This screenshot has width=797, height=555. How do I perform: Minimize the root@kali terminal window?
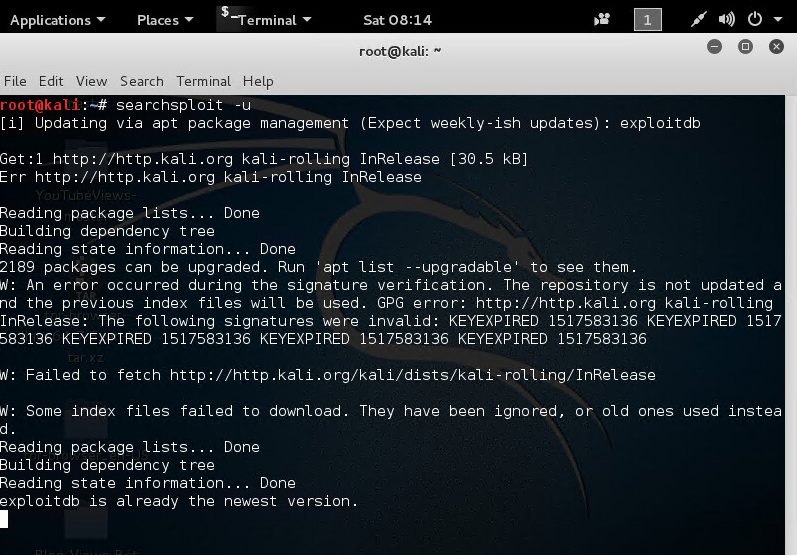click(x=714, y=47)
